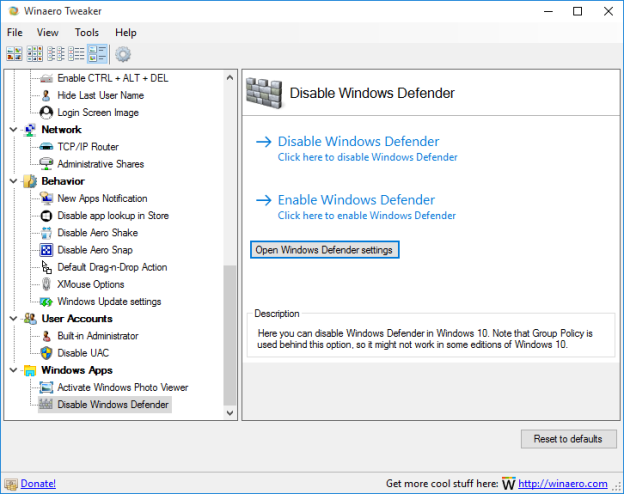
Task: Switch to large icons view in toolbar
Action: [x=14, y=54]
